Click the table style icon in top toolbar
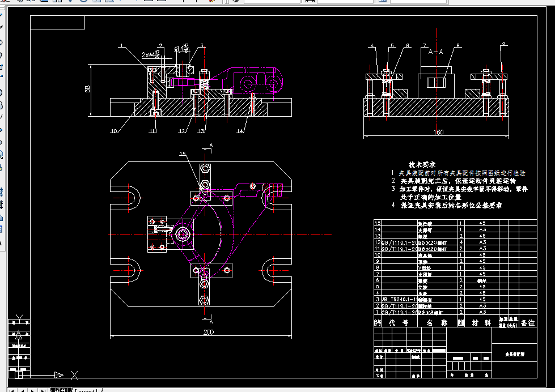Screen dimensions: 555x392 click(382, 1)
